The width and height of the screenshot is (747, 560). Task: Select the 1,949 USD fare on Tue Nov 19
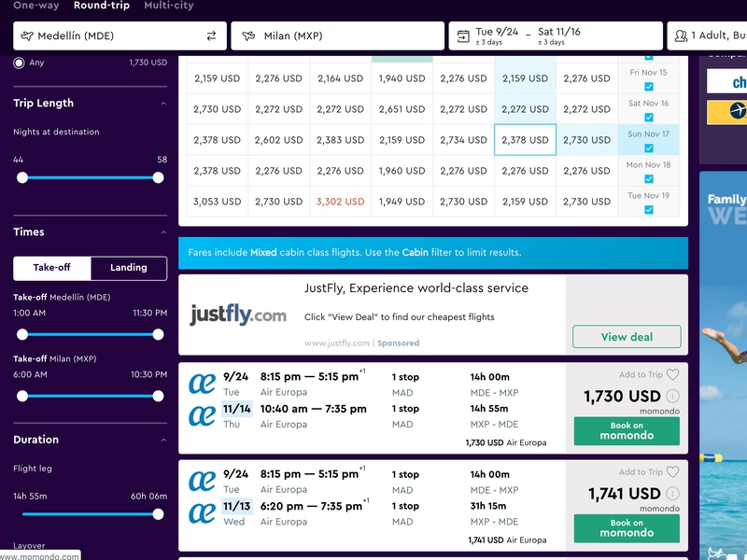[x=402, y=202]
